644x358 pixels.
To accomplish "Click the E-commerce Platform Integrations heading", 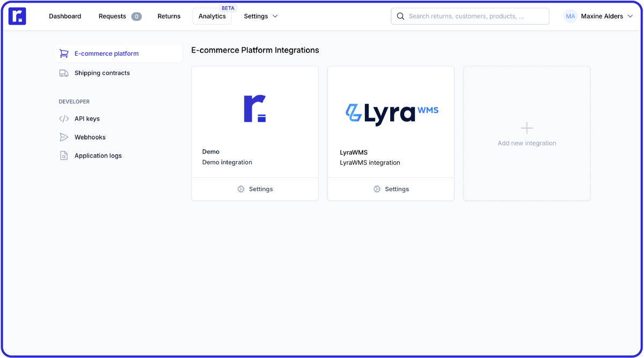I will (x=255, y=50).
